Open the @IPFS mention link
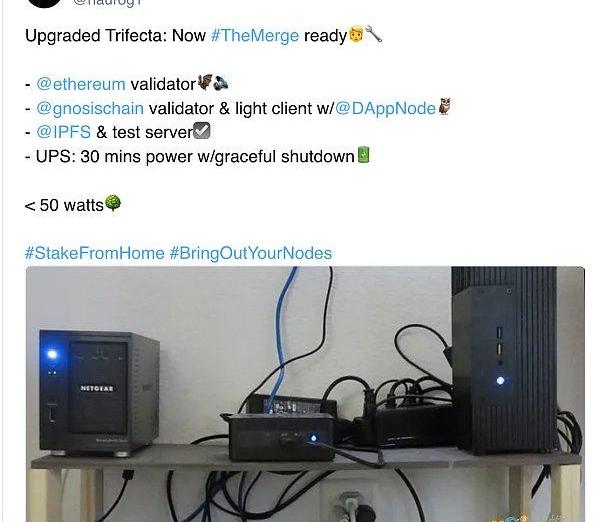The width and height of the screenshot is (600, 522). tap(64, 132)
